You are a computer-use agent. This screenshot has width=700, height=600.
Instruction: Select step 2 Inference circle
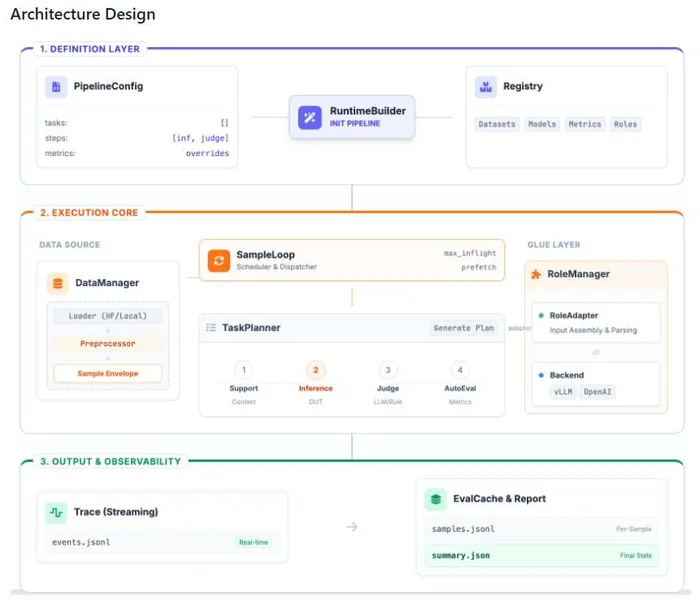pos(316,370)
